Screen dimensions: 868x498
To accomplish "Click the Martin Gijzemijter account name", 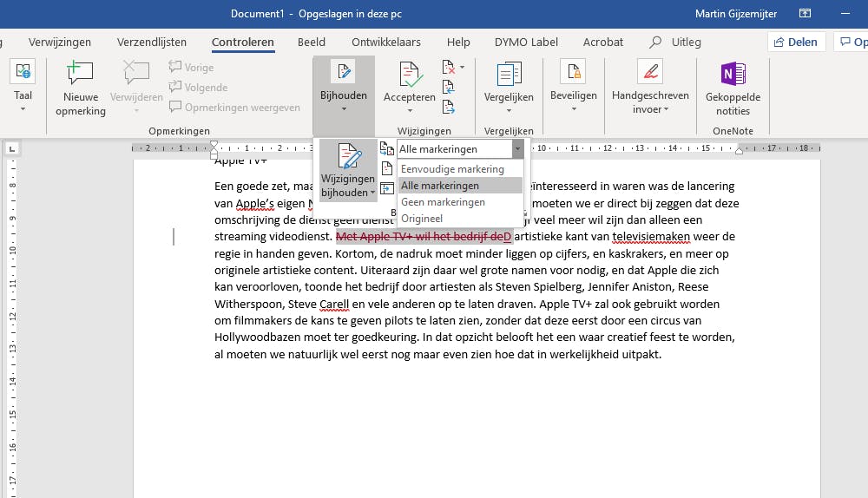I will (x=736, y=14).
